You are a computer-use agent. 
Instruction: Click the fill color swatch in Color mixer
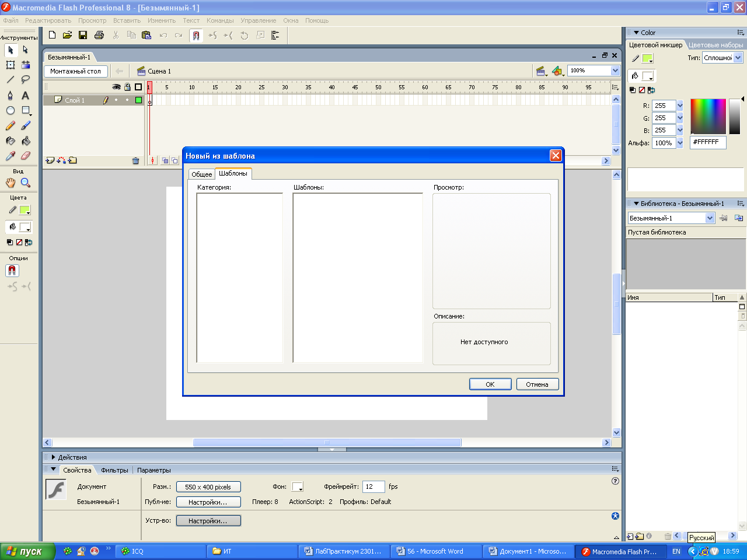pos(647,76)
